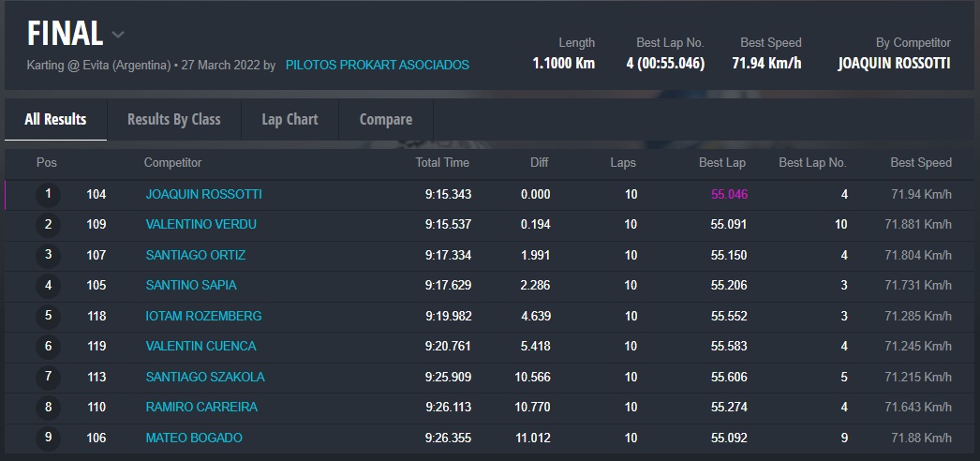View IOTAM ROZEMBERG competitor profile

pos(203,316)
